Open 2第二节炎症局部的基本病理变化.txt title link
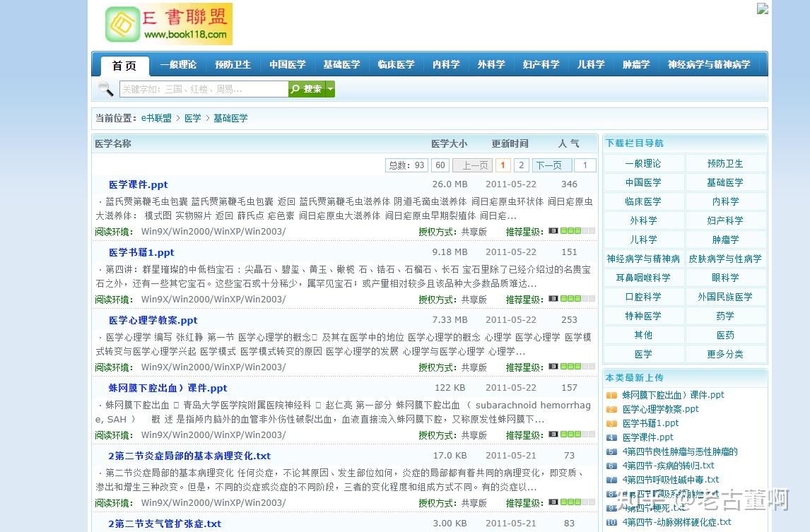810x532 pixels. point(189,456)
